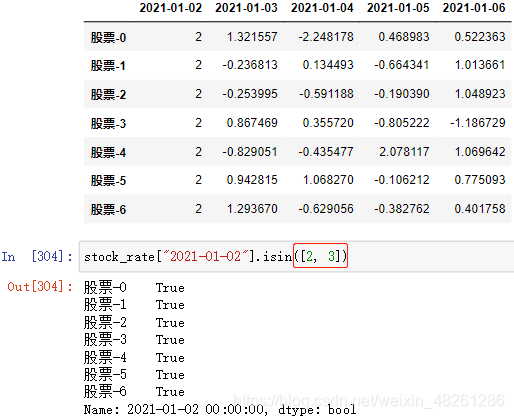Image resolution: width=514 pixels, height=419 pixels.
Task: Click cell value 1.013661
Action: [x=480, y=65]
